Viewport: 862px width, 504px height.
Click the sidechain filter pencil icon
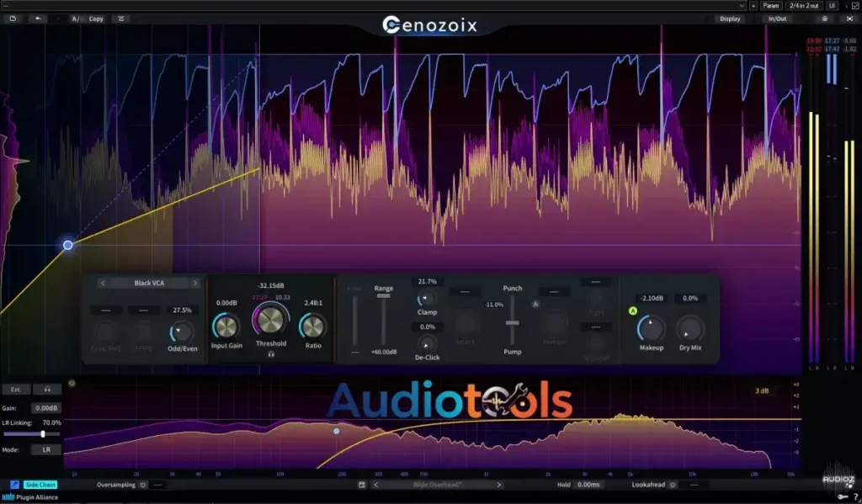click(x=14, y=484)
